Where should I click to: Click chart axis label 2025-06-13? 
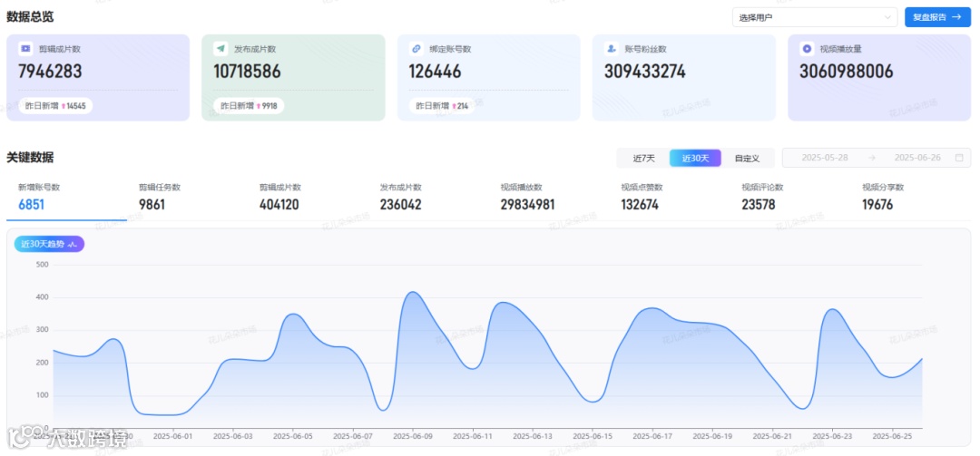point(533,436)
